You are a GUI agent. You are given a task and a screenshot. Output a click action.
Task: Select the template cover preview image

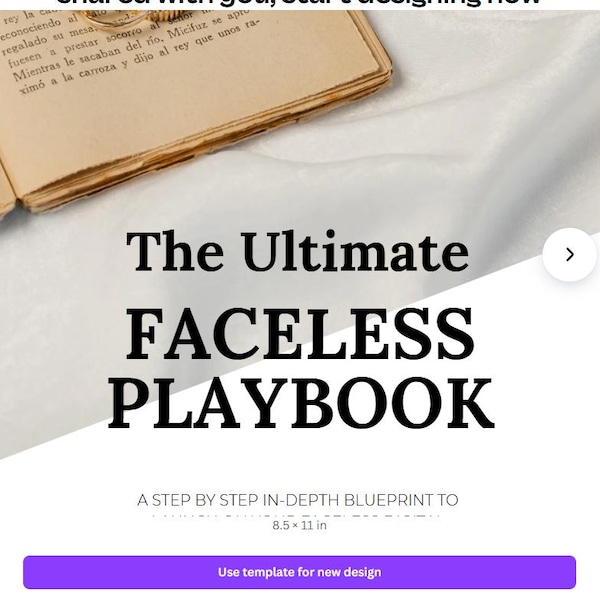click(300, 264)
